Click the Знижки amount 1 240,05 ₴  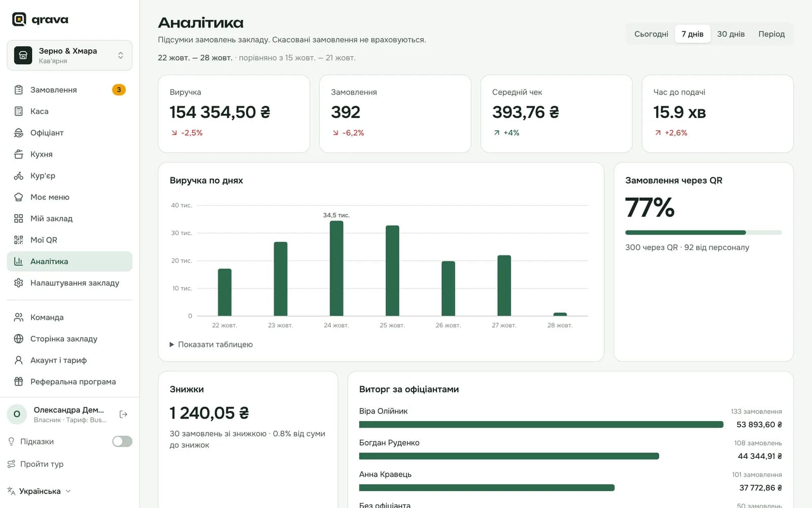click(x=209, y=413)
